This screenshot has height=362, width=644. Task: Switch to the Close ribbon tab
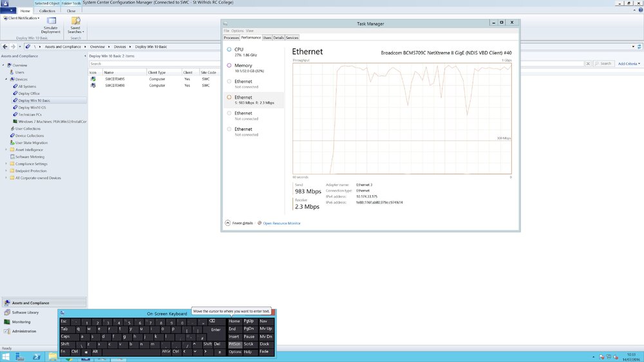71,11
